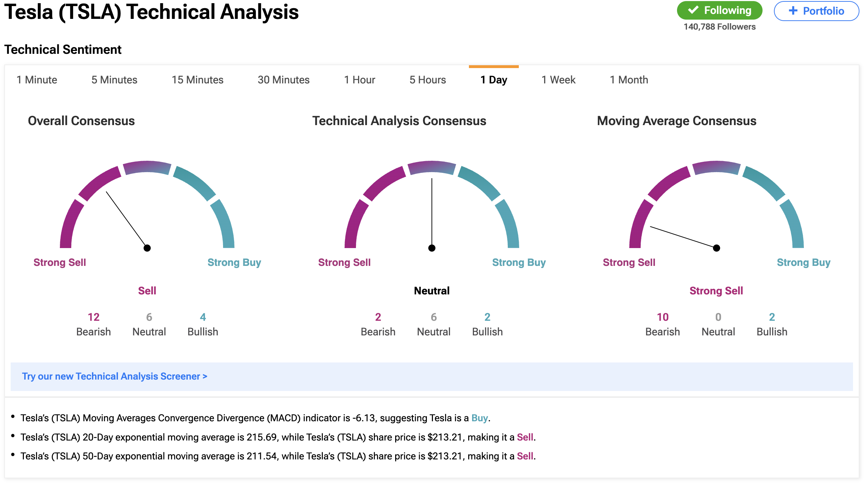868x484 pixels.
Task: Click the Following checkmark button
Action: (x=719, y=11)
